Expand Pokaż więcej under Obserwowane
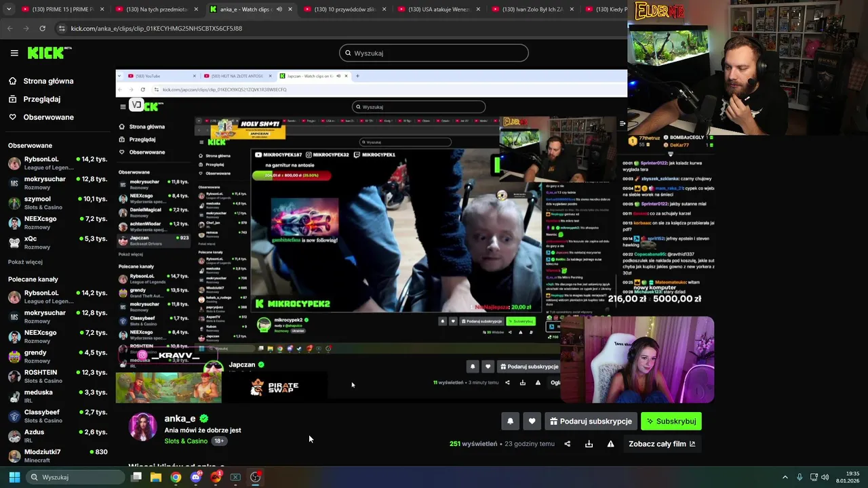868x488 pixels. click(x=25, y=262)
